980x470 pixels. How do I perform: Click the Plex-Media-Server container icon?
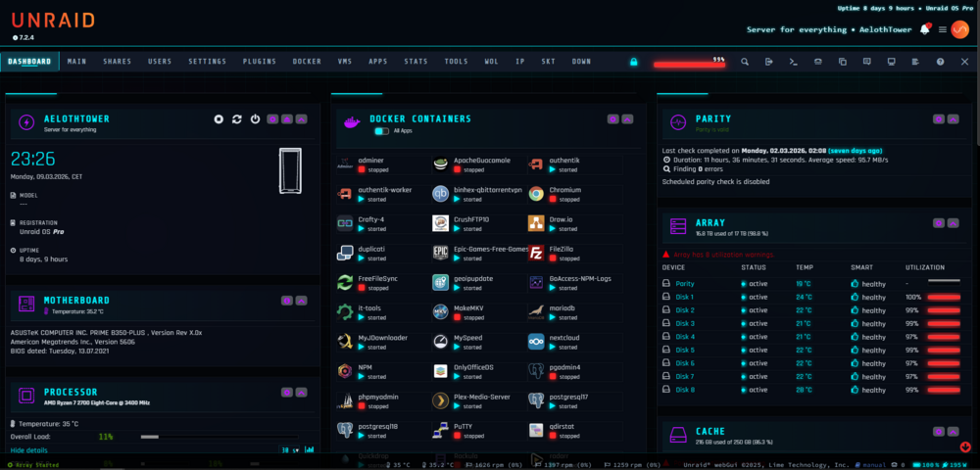[441, 400]
